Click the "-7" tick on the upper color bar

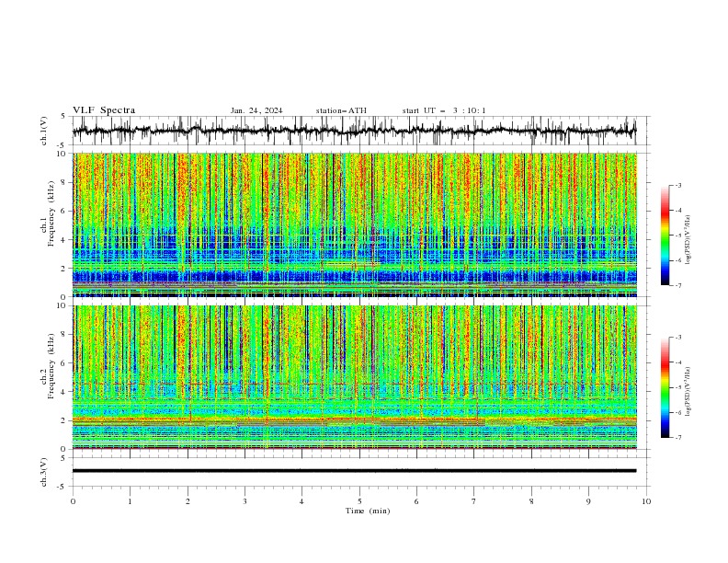click(678, 285)
